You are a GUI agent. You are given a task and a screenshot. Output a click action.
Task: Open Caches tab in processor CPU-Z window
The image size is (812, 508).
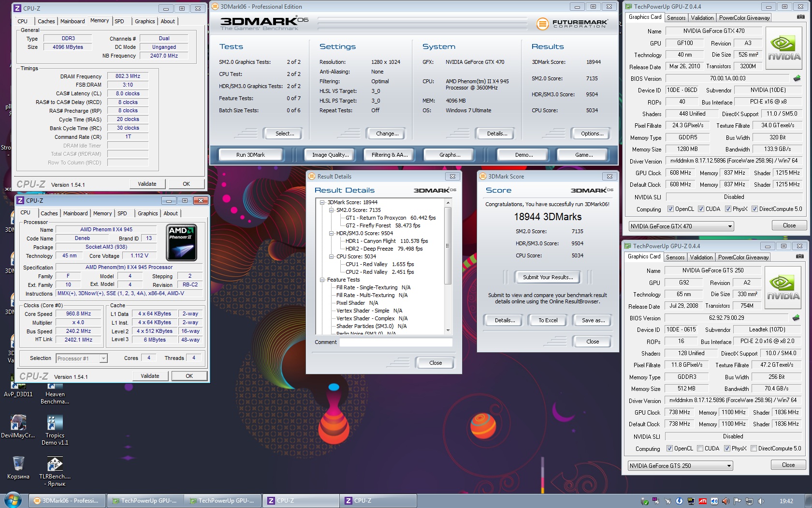49,213
